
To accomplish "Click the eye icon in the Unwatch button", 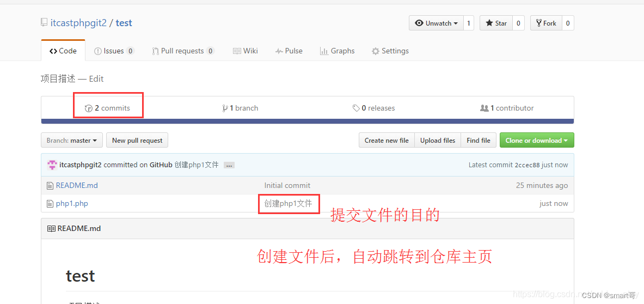I will point(419,23).
